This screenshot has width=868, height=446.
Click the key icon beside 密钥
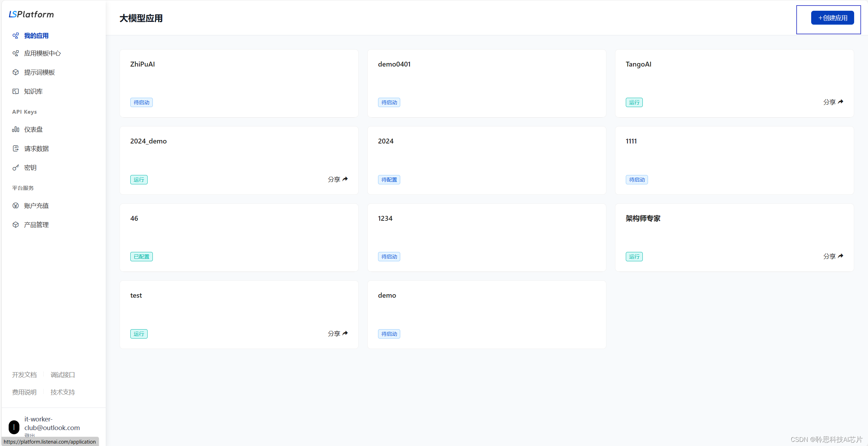(16, 168)
